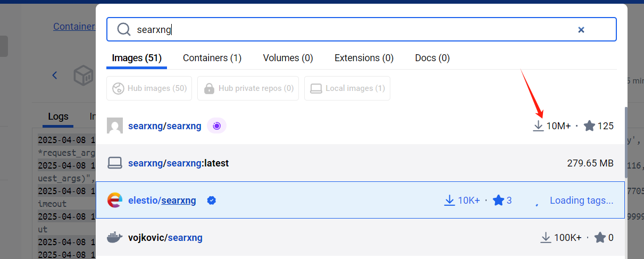Open the Docs (0) tab
The height and width of the screenshot is (259, 644).
point(432,58)
